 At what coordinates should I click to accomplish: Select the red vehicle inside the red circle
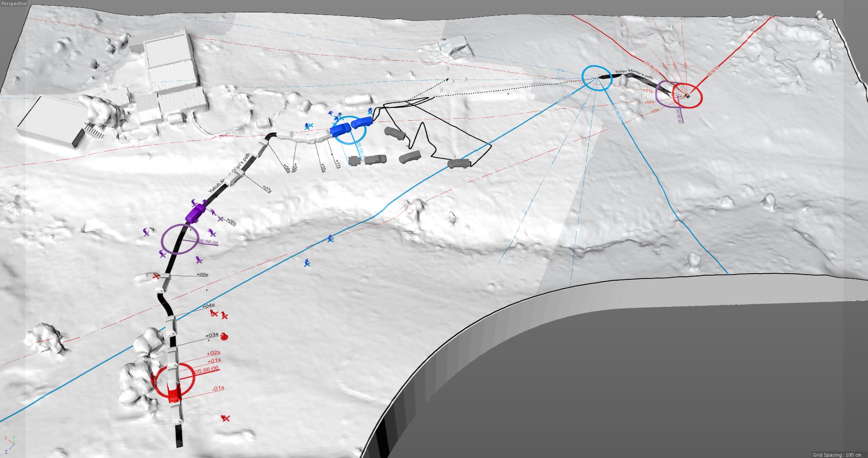tap(174, 393)
